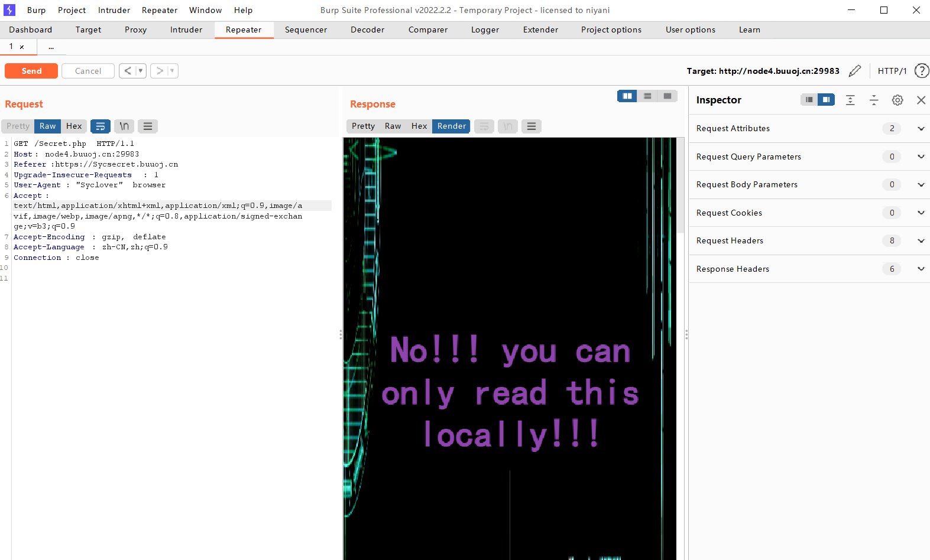The height and width of the screenshot is (560, 930).
Task: Switch response view to Pretty
Action: pos(363,126)
